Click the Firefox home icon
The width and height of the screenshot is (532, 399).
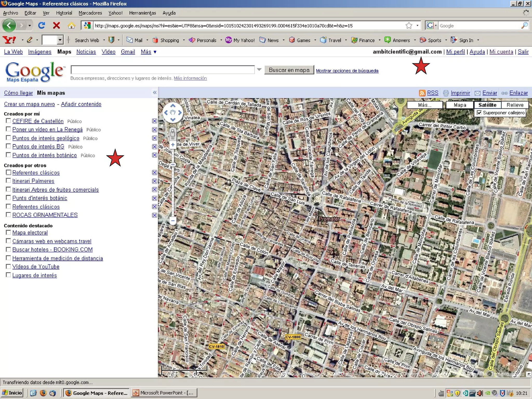point(71,25)
